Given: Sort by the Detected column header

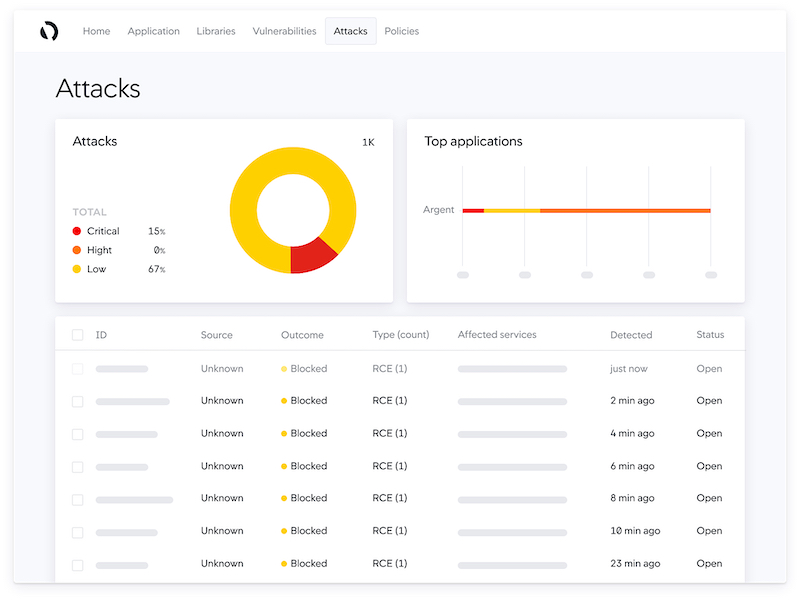Looking at the screenshot, I should pos(631,335).
